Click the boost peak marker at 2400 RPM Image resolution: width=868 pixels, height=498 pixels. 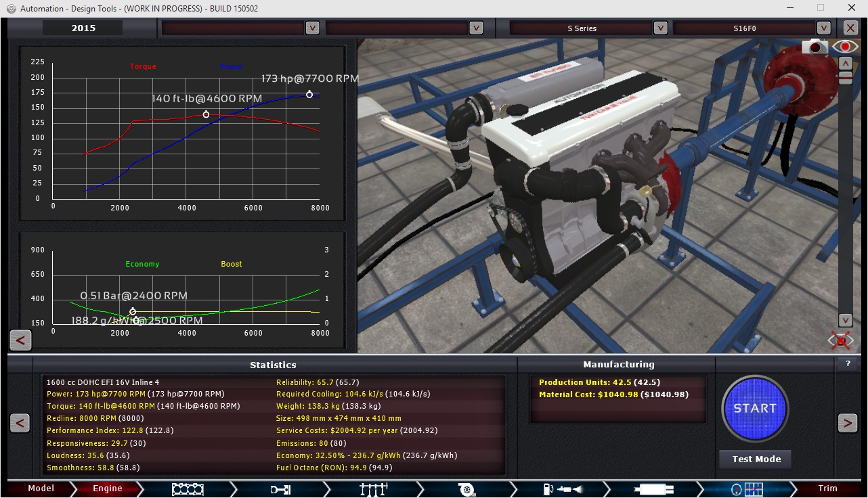[133, 312]
